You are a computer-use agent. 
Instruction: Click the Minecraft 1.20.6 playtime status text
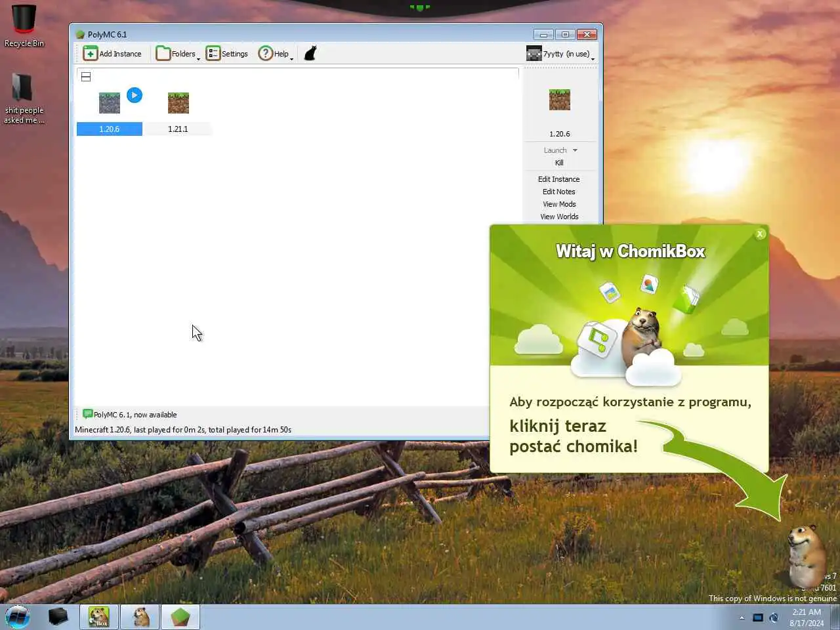(x=183, y=430)
